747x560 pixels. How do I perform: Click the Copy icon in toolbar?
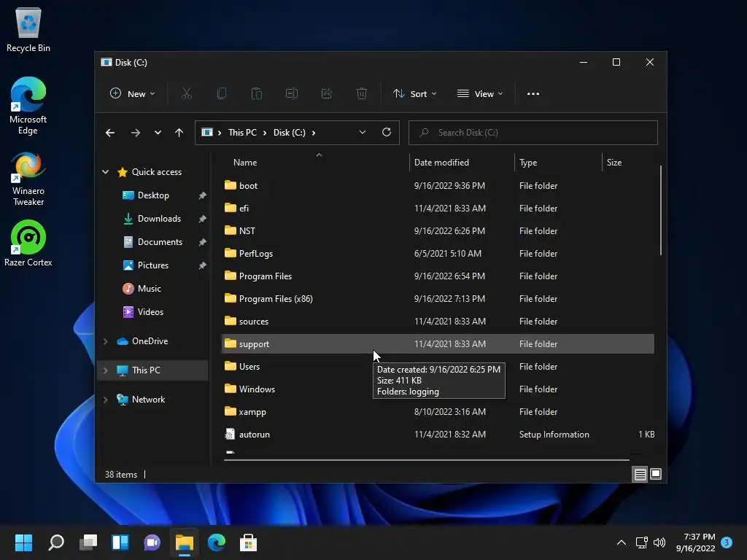(222, 94)
